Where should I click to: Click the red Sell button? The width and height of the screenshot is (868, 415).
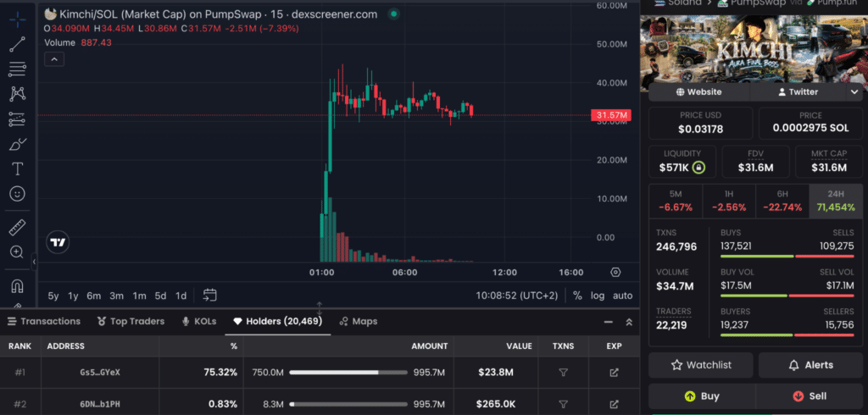click(809, 396)
